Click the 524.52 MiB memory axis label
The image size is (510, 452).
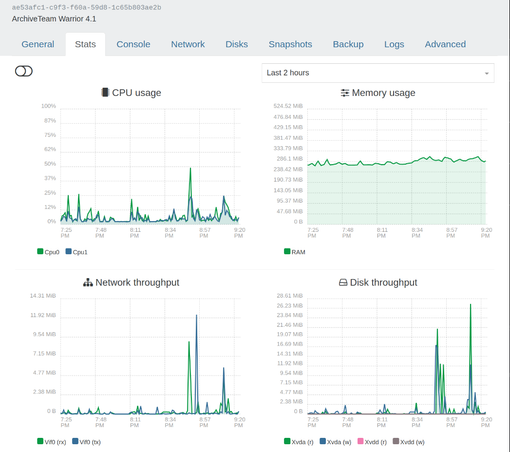tap(288, 106)
